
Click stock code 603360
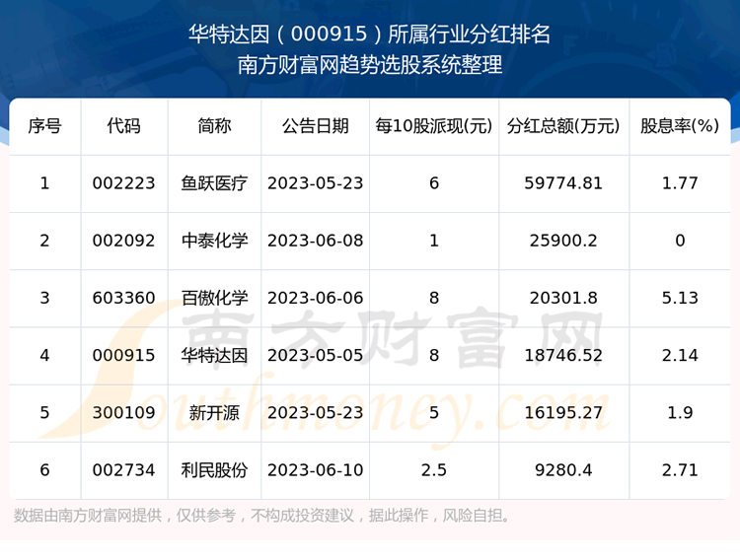click(123, 298)
